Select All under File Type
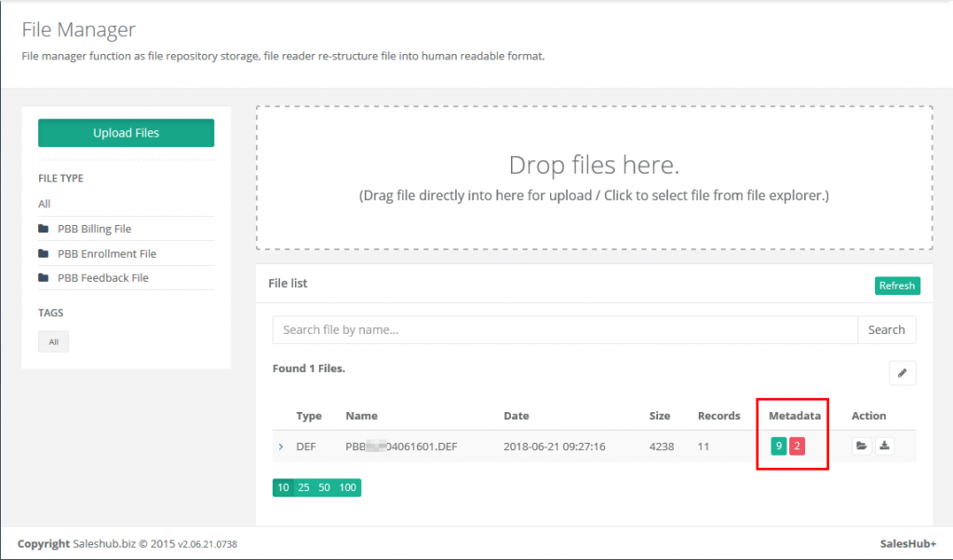The height and width of the screenshot is (560, 953). (x=45, y=204)
